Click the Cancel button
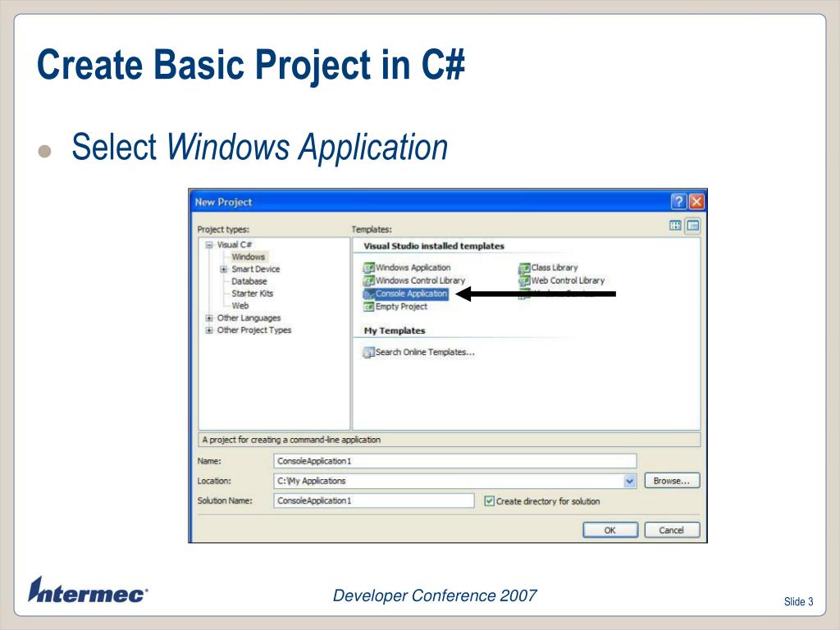 point(672,530)
